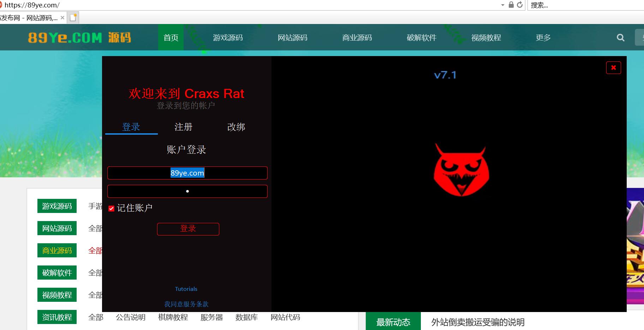Open the 公告说明 link
Screen dimensions: 644x330
(131, 317)
